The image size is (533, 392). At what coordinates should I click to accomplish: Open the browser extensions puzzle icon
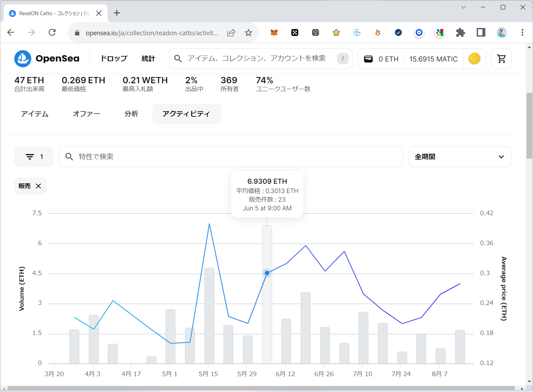pyautogui.click(x=461, y=32)
